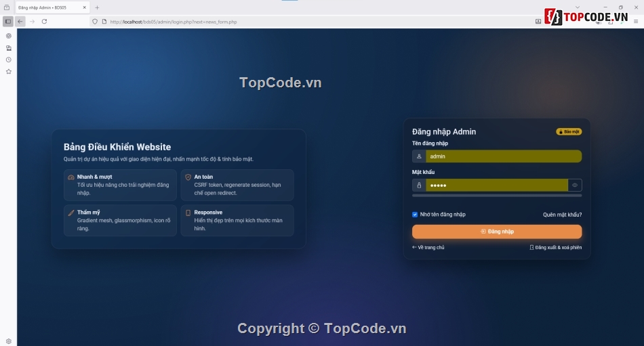Follow the Về trang chủ link
This screenshot has width=644, height=346.
pyautogui.click(x=428, y=248)
